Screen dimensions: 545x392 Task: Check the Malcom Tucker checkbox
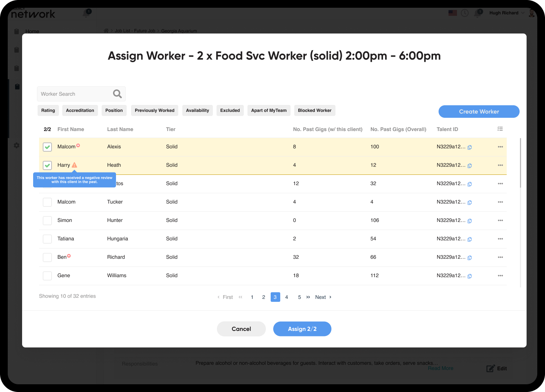(47, 202)
